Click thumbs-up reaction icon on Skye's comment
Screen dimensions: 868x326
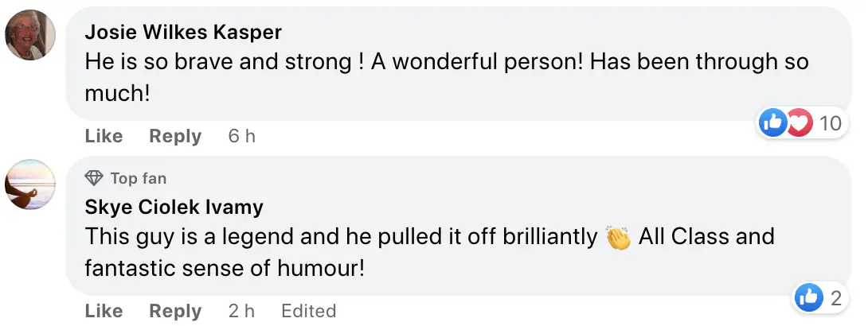(810, 298)
